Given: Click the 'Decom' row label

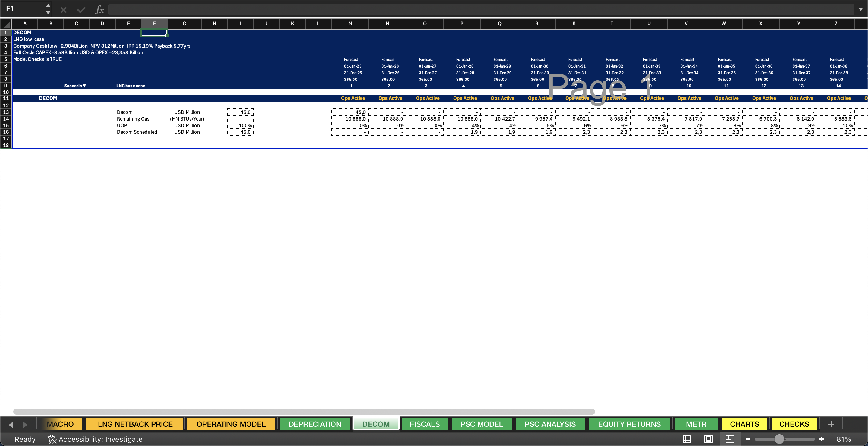Looking at the screenshot, I should (125, 112).
